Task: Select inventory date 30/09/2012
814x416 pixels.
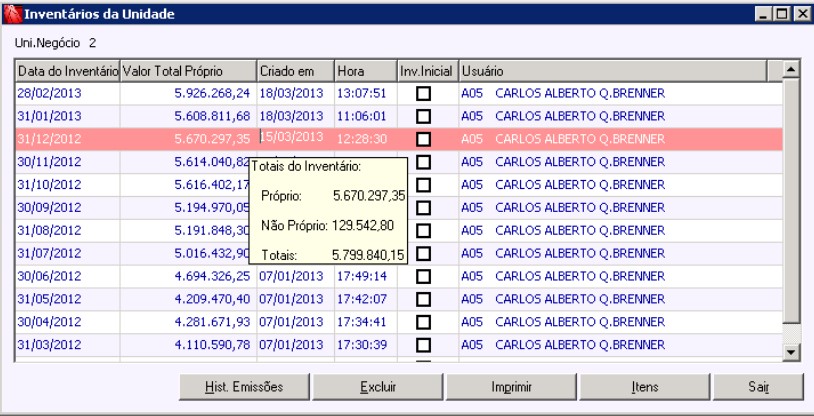Action: tap(49, 208)
